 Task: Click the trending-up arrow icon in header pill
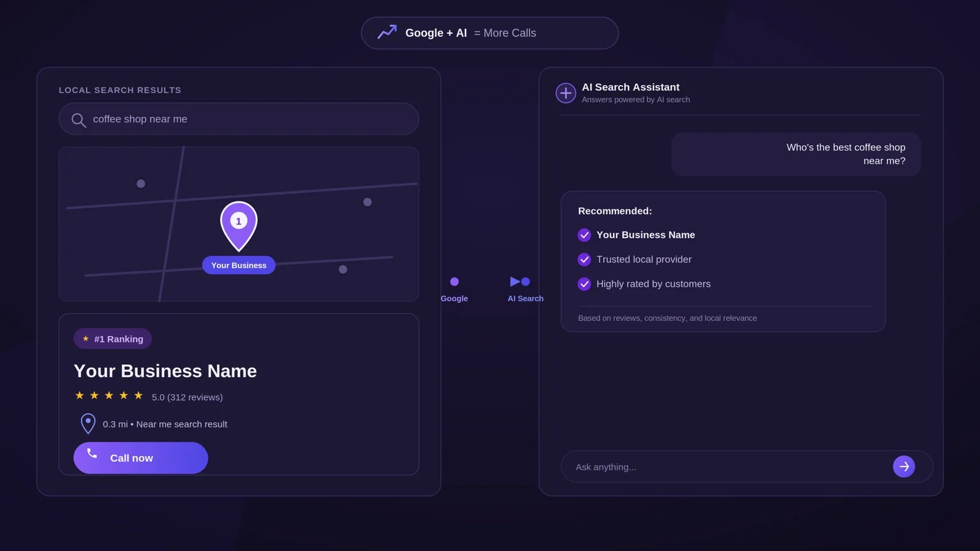pos(387,32)
